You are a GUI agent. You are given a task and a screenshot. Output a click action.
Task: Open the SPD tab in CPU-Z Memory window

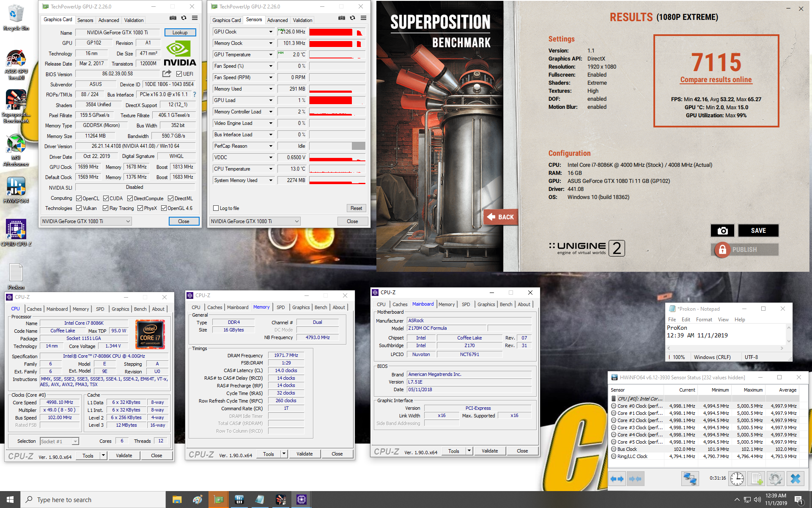[281, 307]
